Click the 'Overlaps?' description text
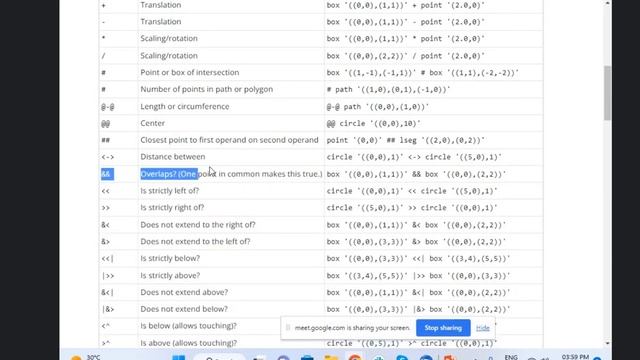Image resolution: width=640 pixels, height=360 pixels. (231, 174)
